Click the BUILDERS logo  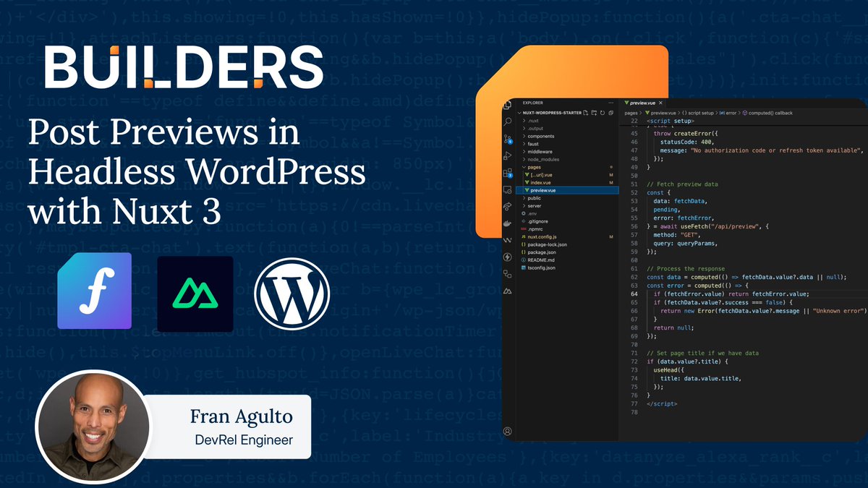point(184,66)
